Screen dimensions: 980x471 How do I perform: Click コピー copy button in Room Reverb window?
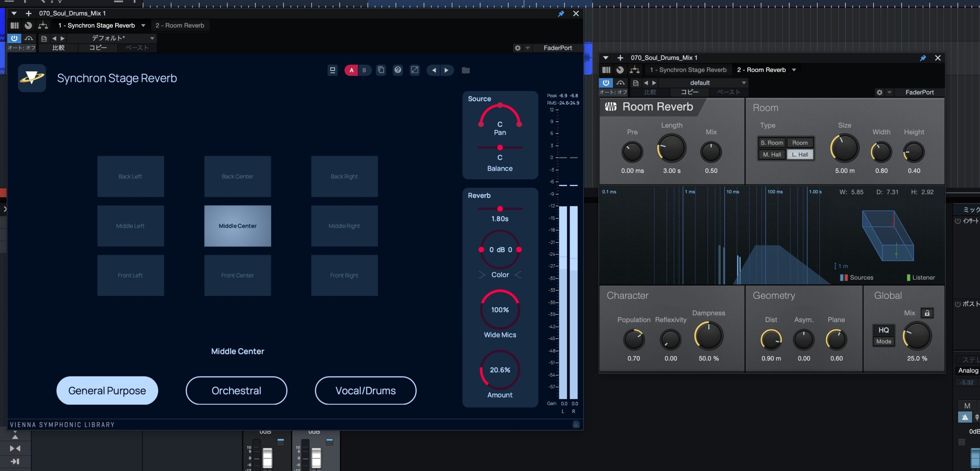pos(689,92)
